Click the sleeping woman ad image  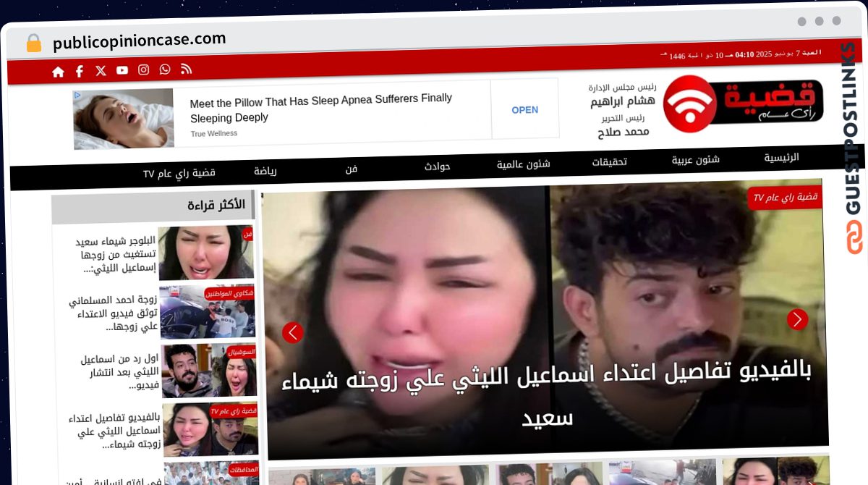pyautogui.click(x=124, y=119)
